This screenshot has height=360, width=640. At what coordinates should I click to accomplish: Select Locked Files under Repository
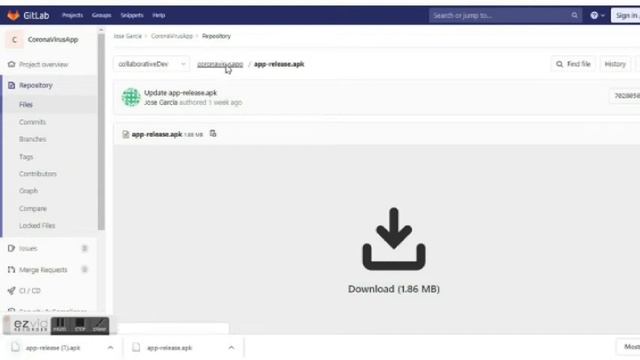[x=37, y=226]
